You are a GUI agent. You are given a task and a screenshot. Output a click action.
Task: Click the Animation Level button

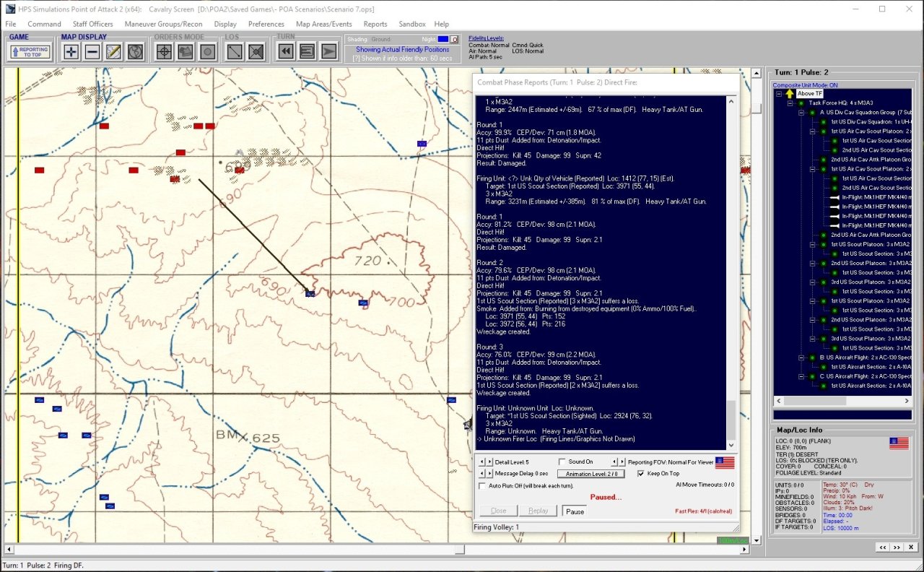pos(590,474)
